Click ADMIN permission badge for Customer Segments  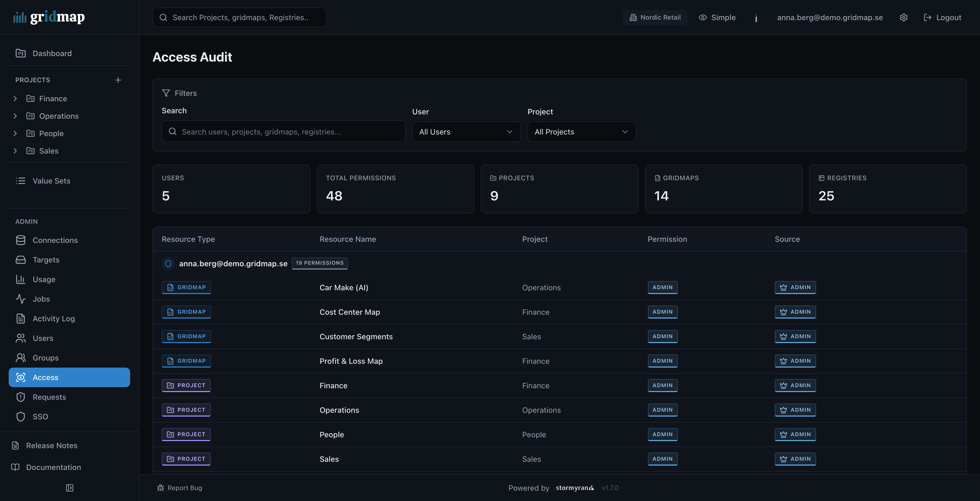pos(662,337)
